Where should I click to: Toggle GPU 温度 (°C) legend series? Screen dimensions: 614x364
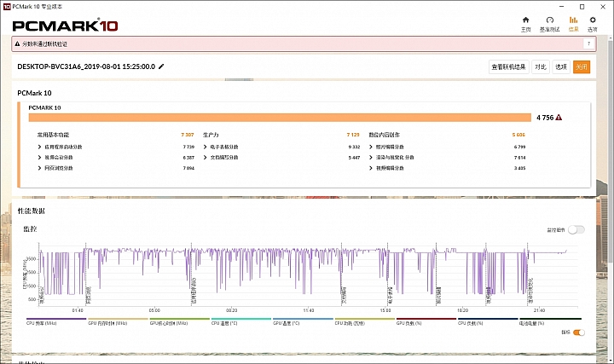pos(303,321)
